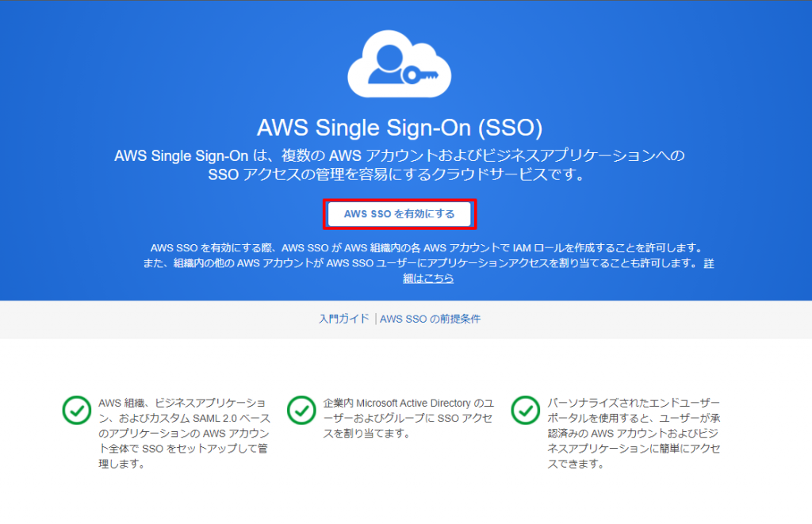Click the green checkmark beside the AWS 組織 text
Screen dimensions: 812x524
point(77,410)
